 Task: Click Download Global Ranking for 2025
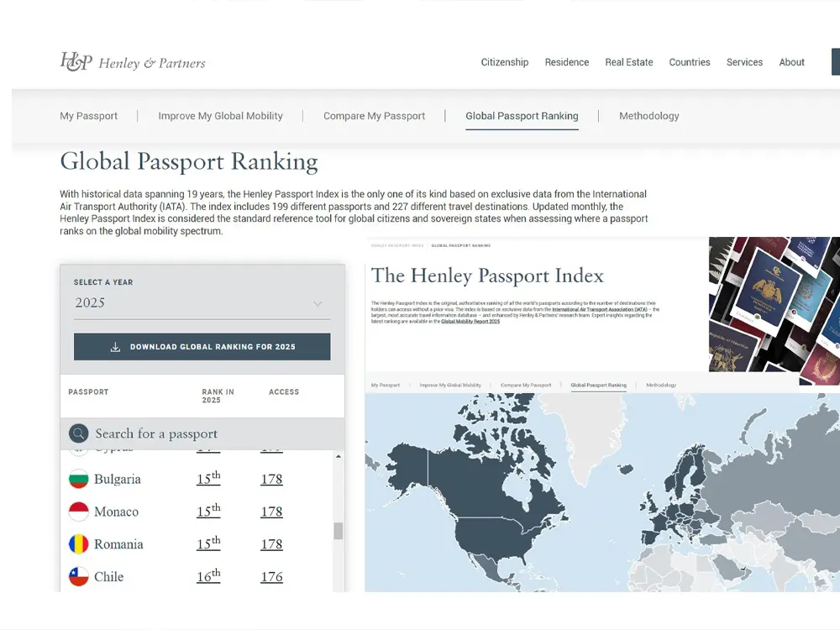[202, 347]
